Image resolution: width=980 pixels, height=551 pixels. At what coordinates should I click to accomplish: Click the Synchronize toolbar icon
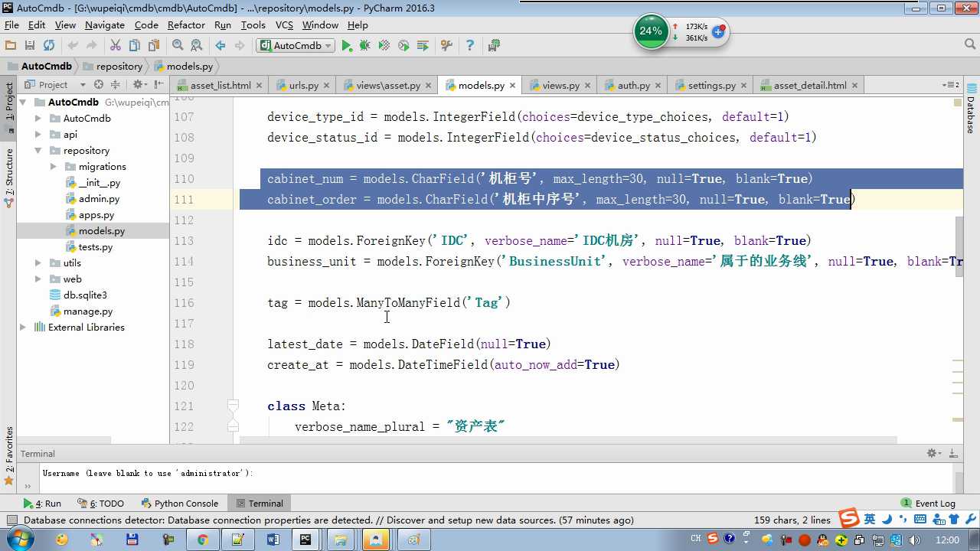coord(49,46)
